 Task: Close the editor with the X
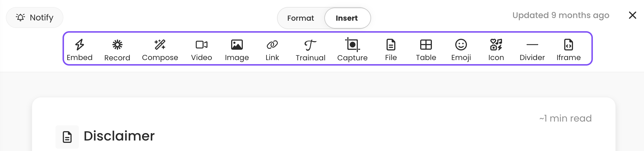pyautogui.click(x=632, y=15)
